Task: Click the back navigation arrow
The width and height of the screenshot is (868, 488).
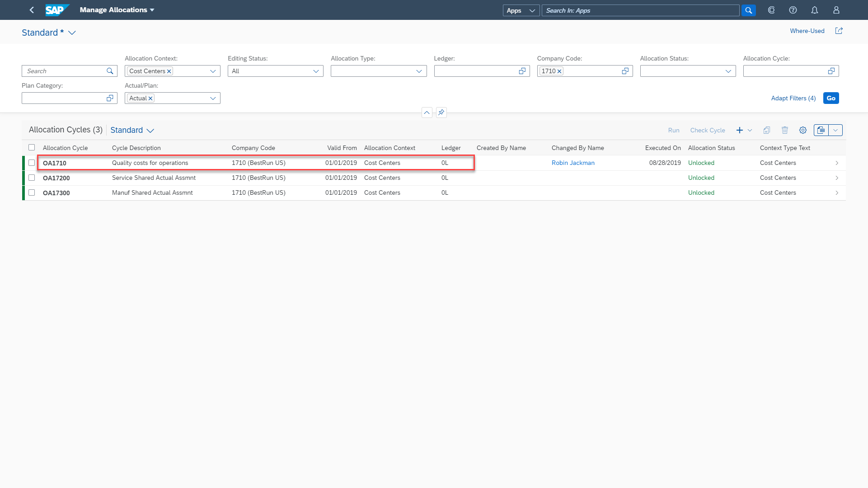Action: pos(32,10)
